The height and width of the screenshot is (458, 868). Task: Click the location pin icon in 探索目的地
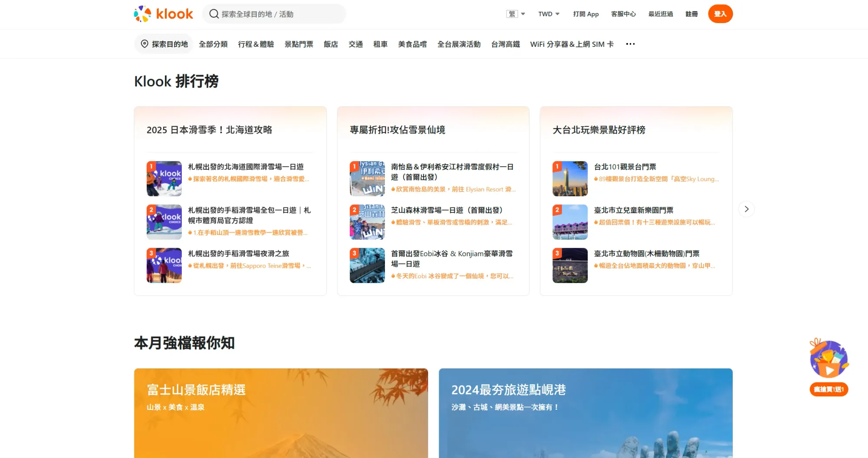(145, 44)
